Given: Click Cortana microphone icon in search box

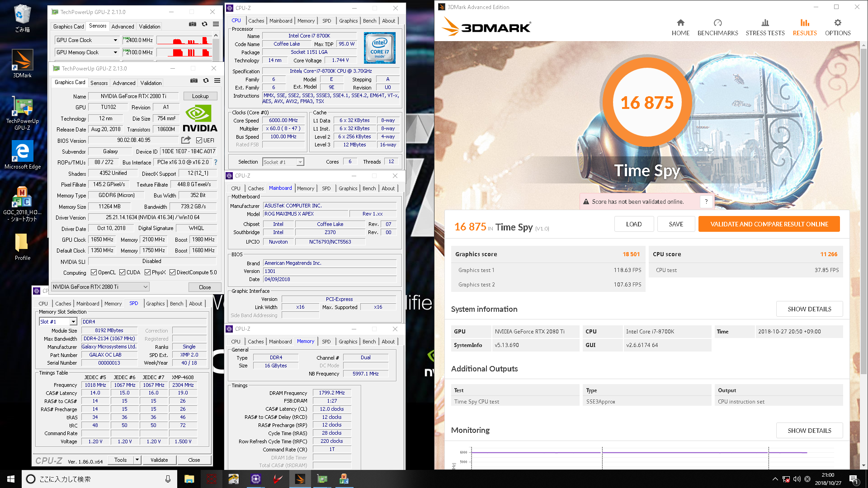Looking at the screenshot, I should pos(168,479).
